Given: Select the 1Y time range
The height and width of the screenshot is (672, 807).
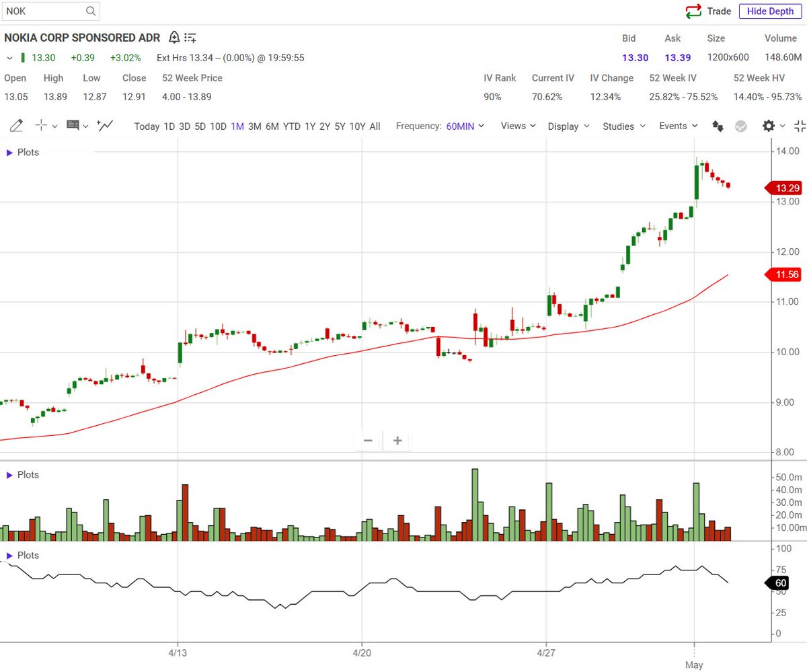Looking at the screenshot, I should [x=310, y=126].
